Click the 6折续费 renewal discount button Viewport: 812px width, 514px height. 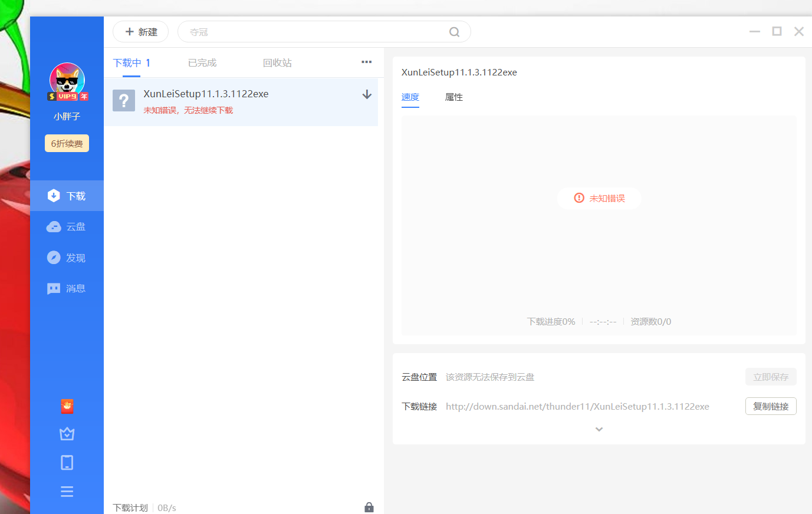(x=67, y=143)
